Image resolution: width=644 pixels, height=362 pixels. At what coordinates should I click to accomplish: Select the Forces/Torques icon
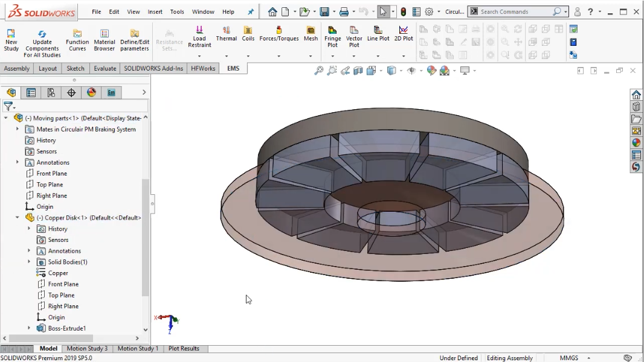[x=279, y=30]
